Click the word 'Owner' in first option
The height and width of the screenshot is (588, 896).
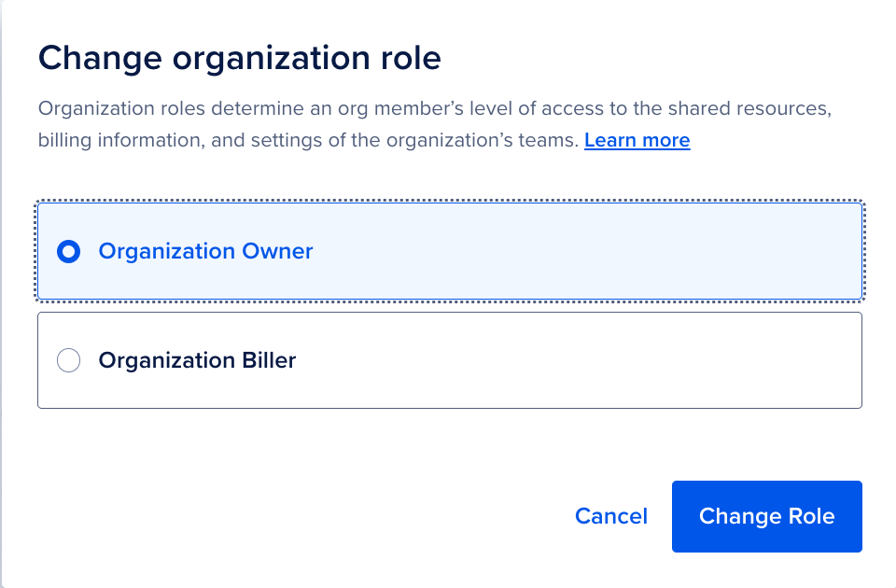tap(277, 252)
